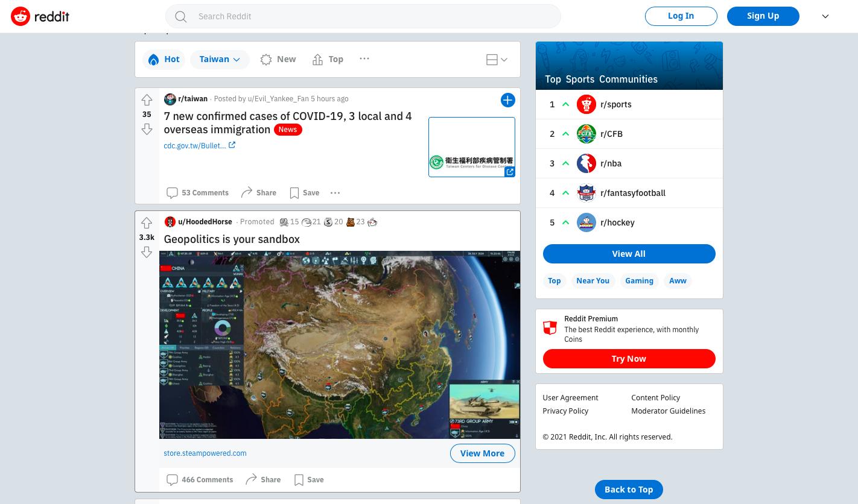Click Try Now for Reddit Premium
Image resolution: width=858 pixels, height=504 pixels.
point(629,359)
